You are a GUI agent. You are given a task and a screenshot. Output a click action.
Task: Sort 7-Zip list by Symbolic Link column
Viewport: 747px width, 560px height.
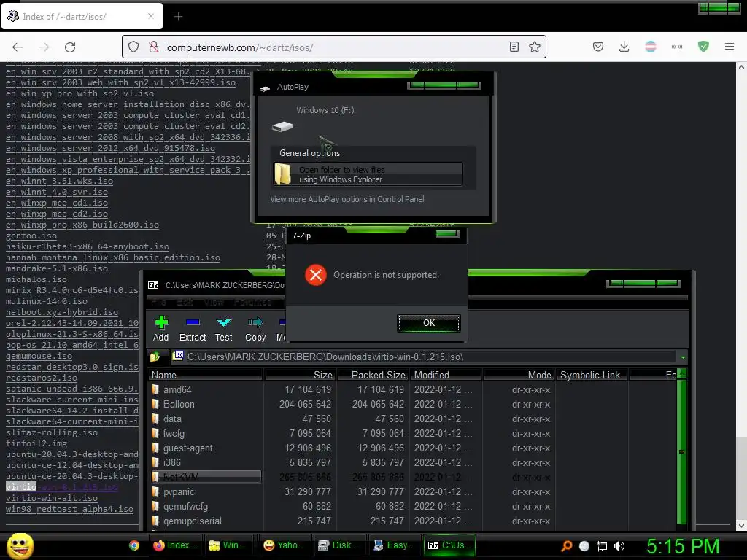pyautogui.click(x=591, y=376)
